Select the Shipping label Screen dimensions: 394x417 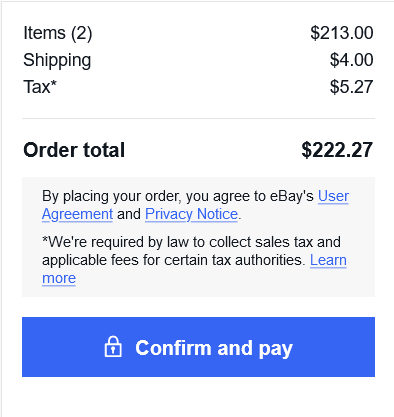[57, 60]
